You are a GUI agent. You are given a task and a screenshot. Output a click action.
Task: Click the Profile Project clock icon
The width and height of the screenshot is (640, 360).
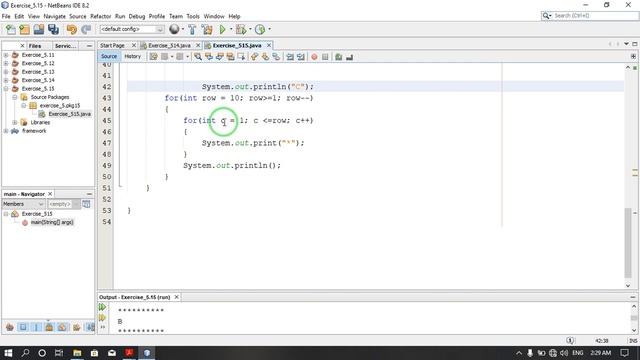[260, 29]
